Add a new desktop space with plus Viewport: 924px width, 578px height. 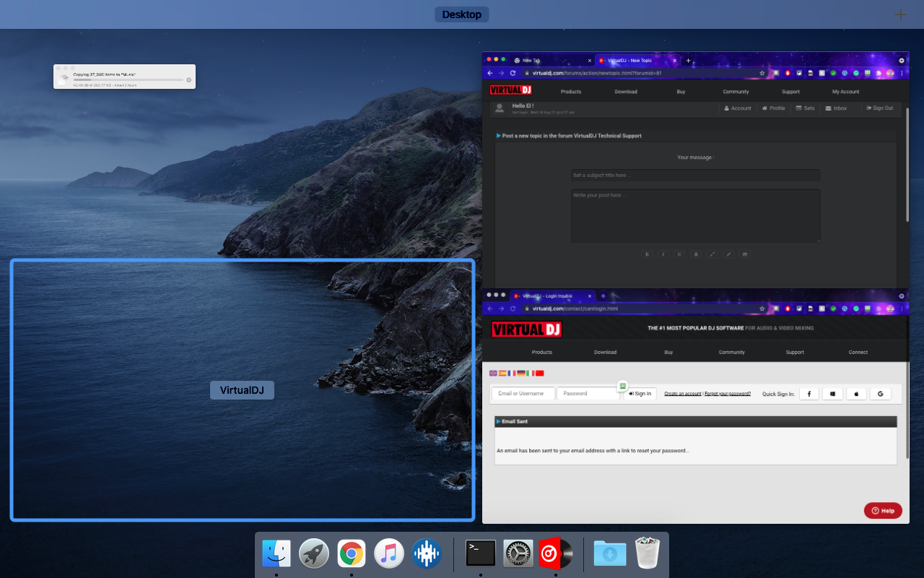pos(901,14)
